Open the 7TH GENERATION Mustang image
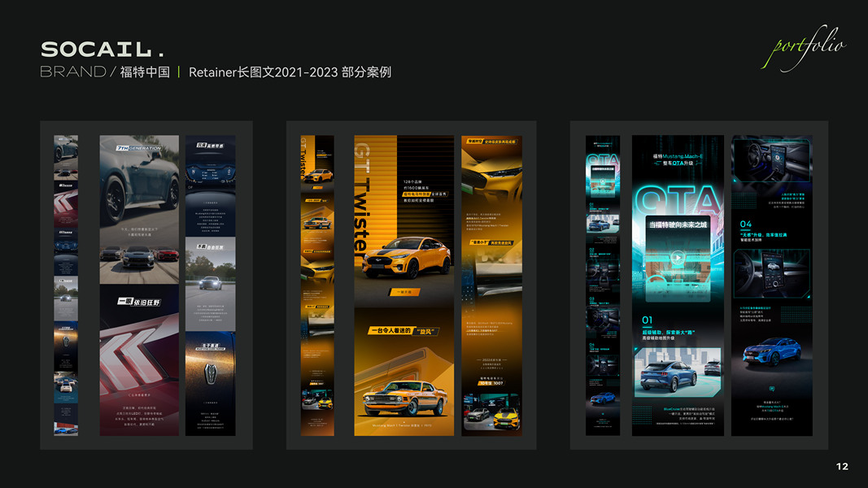 point(139,209)
